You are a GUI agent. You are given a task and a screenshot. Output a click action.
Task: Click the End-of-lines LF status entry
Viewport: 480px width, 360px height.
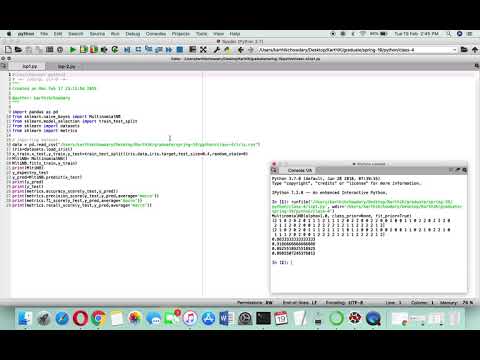coord(300,302)
